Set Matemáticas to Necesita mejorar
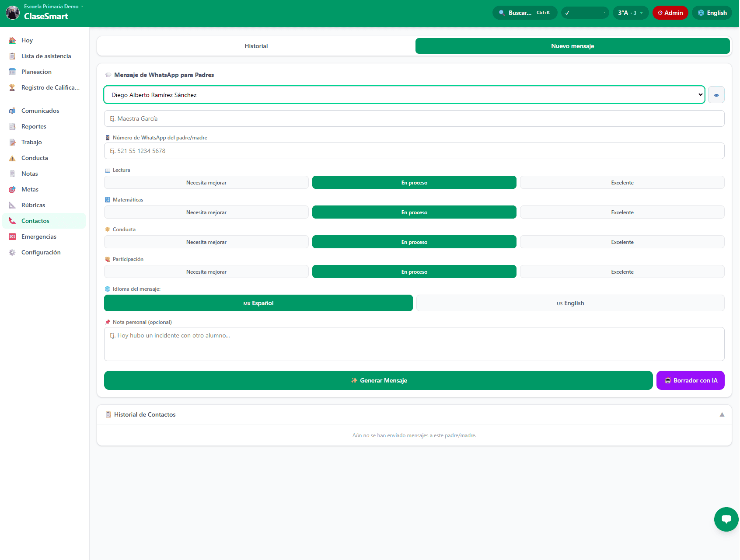The width and height of the screenshot is (740, 560). [206, 212]
